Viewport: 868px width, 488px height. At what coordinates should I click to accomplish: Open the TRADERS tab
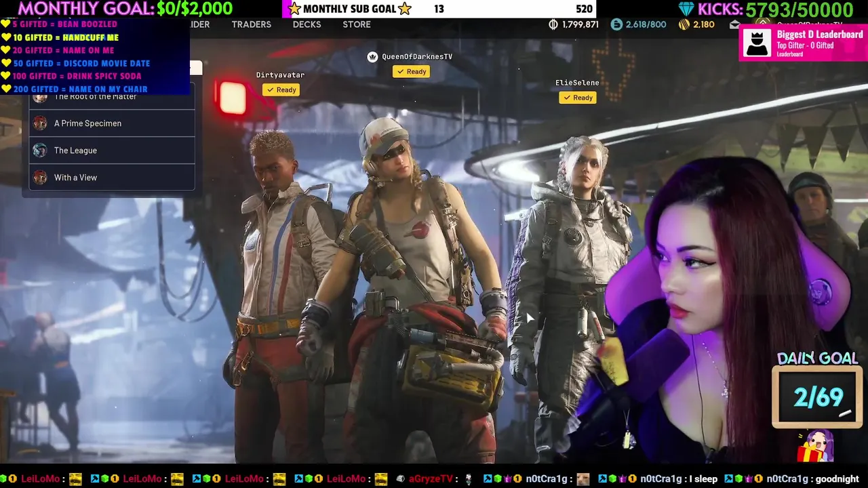tap(251, 24)
